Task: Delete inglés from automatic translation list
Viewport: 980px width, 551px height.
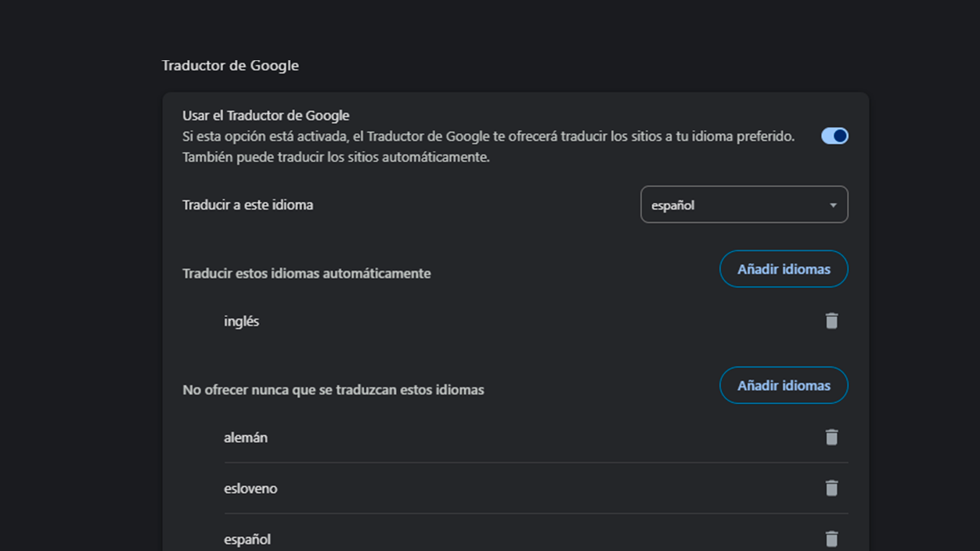Action: click(x=832, y=320)
